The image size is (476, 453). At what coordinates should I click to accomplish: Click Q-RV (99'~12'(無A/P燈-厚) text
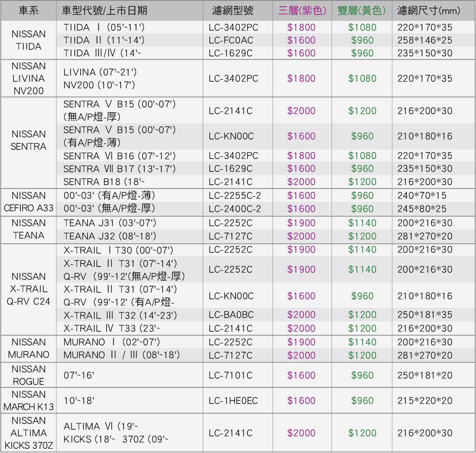pyautogui.click(x=124, y=276)
